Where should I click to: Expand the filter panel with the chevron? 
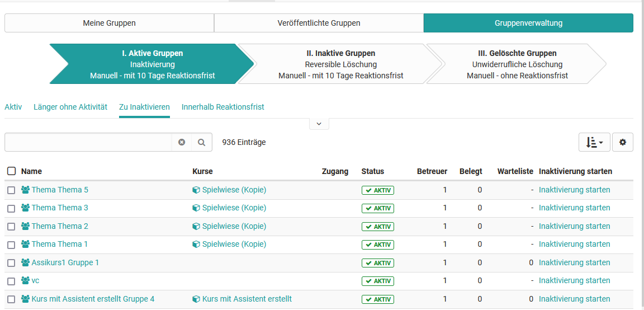pyautogui.click(x=319, y=124)
